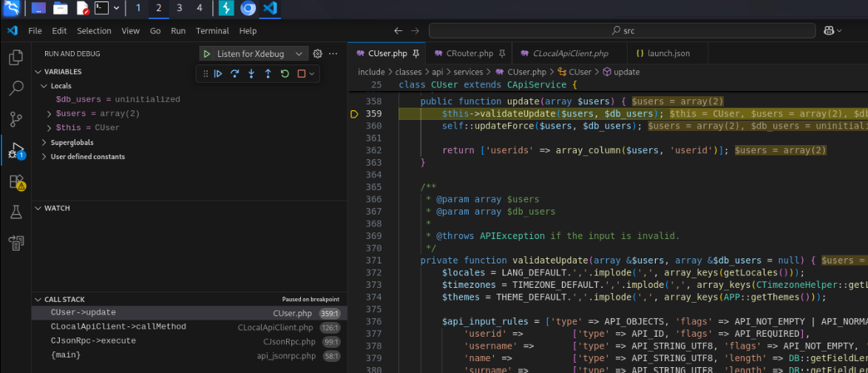
Task: Open the Source Control view
Action: point(16,118)
